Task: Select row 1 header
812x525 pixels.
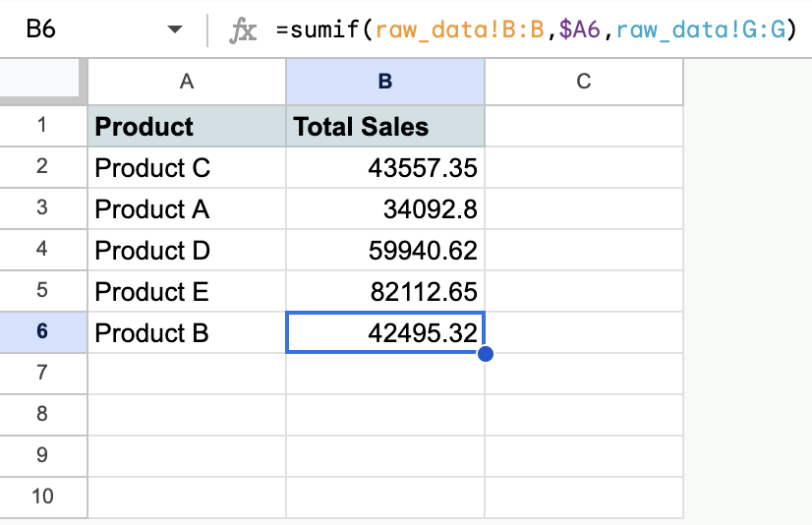Action: (42, 126)
